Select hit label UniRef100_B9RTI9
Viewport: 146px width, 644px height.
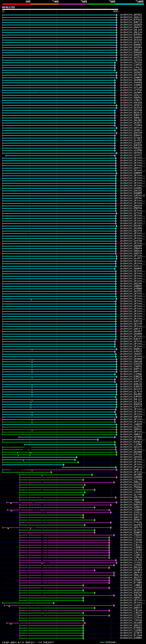click(131, 22)
